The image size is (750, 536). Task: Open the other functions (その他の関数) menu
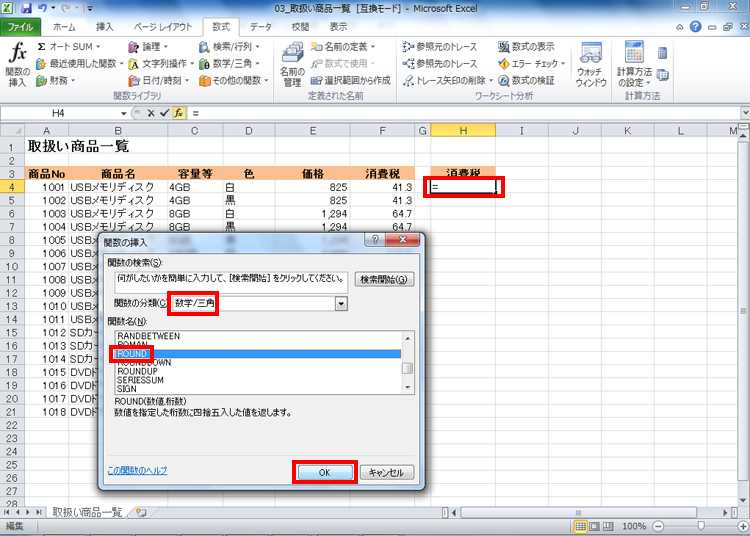click(x=234, y=80)
